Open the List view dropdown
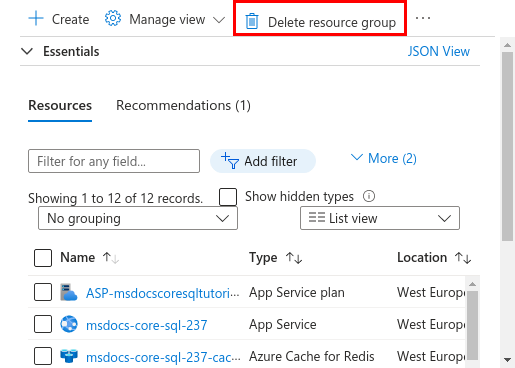 [380, 218]
